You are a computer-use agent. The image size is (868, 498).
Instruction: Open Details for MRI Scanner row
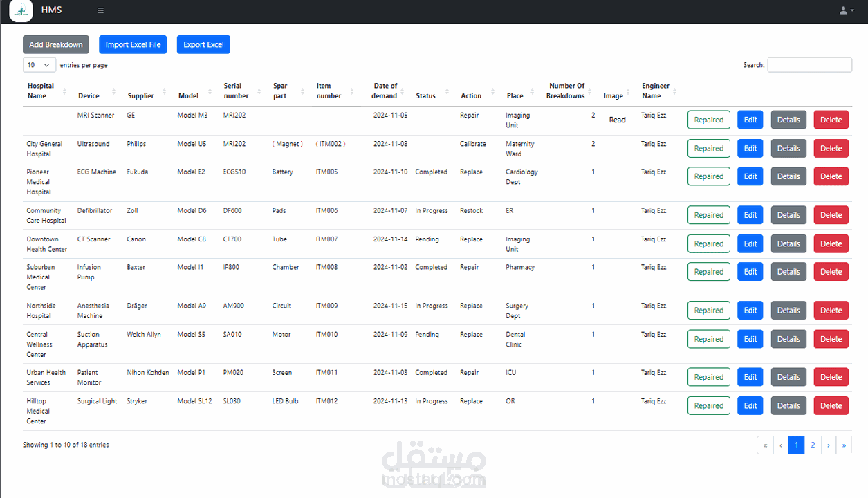(x=788, y=120)
